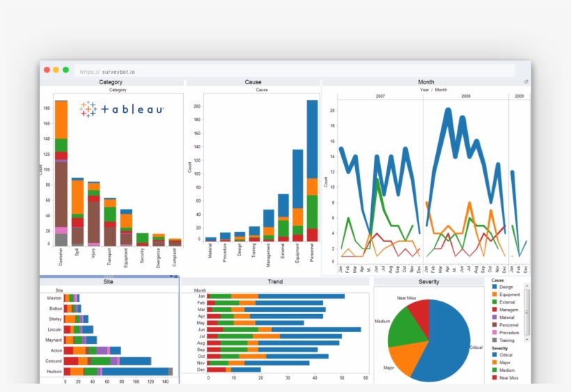Select the Acton row label in Site chart
The image size is (571, 392).
[x=56, y=350]
